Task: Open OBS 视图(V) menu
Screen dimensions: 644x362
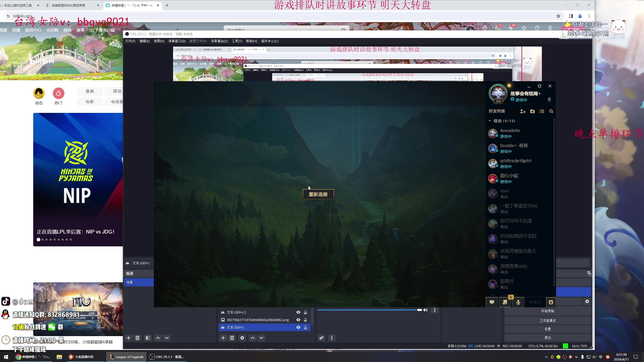Action: pyautogui.click(x=159, y=41)
